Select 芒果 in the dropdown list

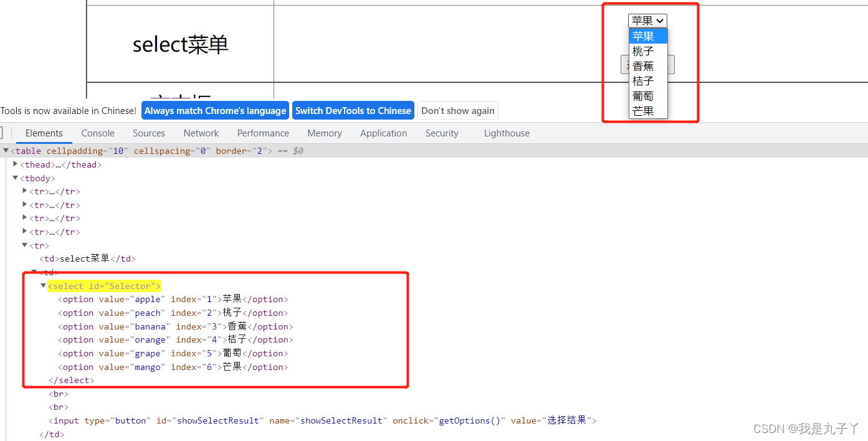(x=642, y=111)
